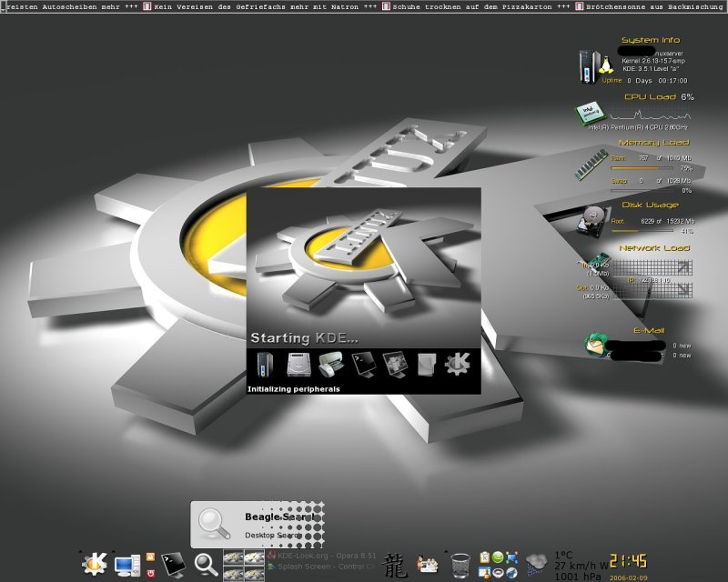
Task: Open the KDE K menu
Action: pyautogui.click(x=95, y=565)
